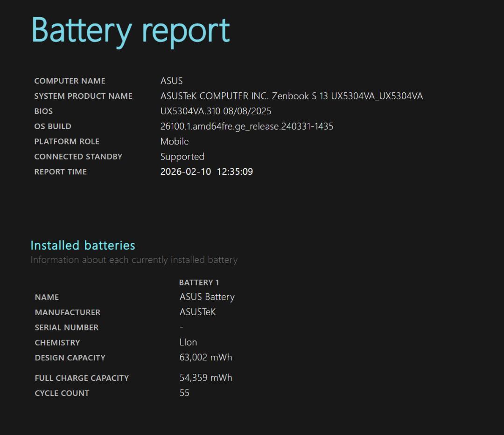This screenshot has width=504, height=435.
Task: Click the CHEMISTRY value LIon
Action: pyautogui.click(x=188, y=342)
